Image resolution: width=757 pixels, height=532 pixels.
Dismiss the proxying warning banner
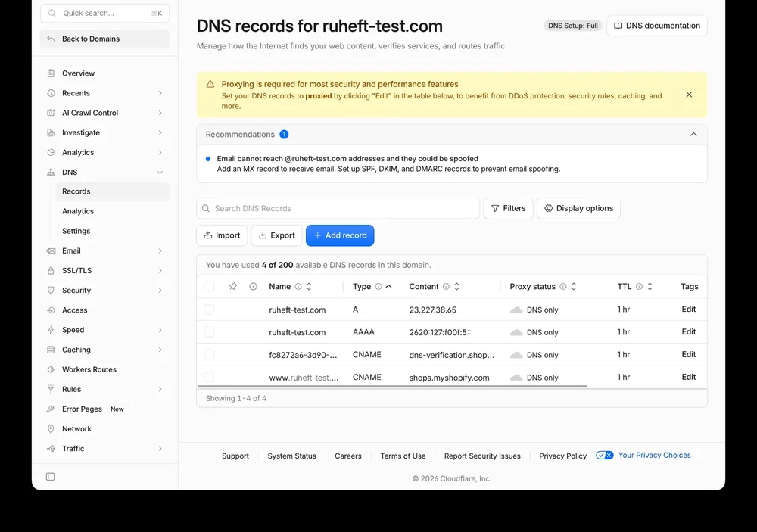click(689, 95)
